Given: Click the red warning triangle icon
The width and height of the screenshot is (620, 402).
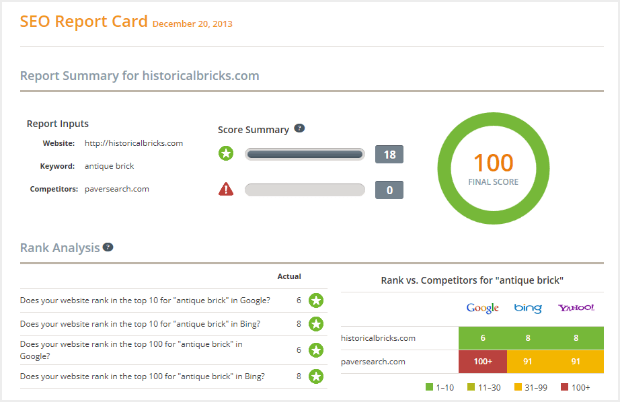Looking at the screenshot, I should [226, 189].
